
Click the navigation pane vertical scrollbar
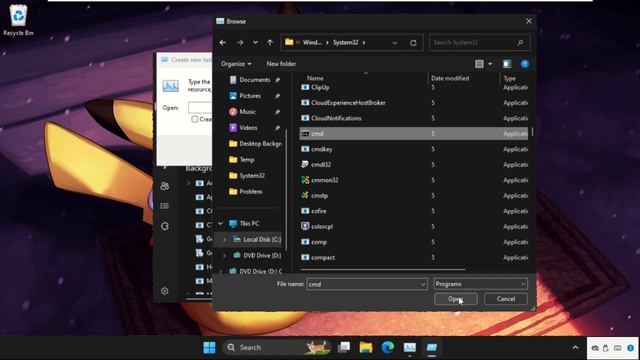pyautogui.click(x=286, y=190)
